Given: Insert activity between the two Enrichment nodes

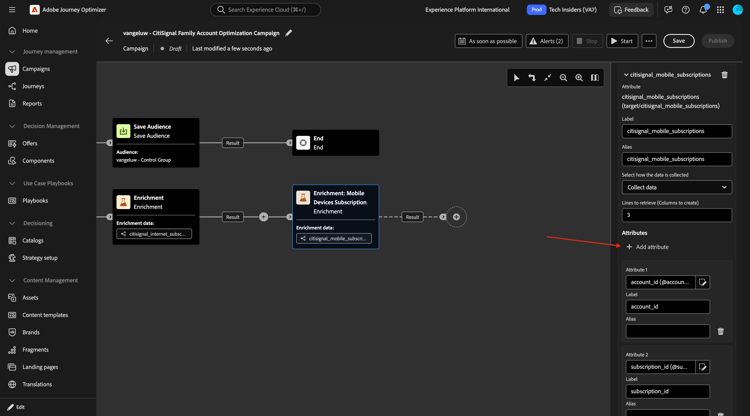Looking at the screenshot, I should (x=264, y=217).
